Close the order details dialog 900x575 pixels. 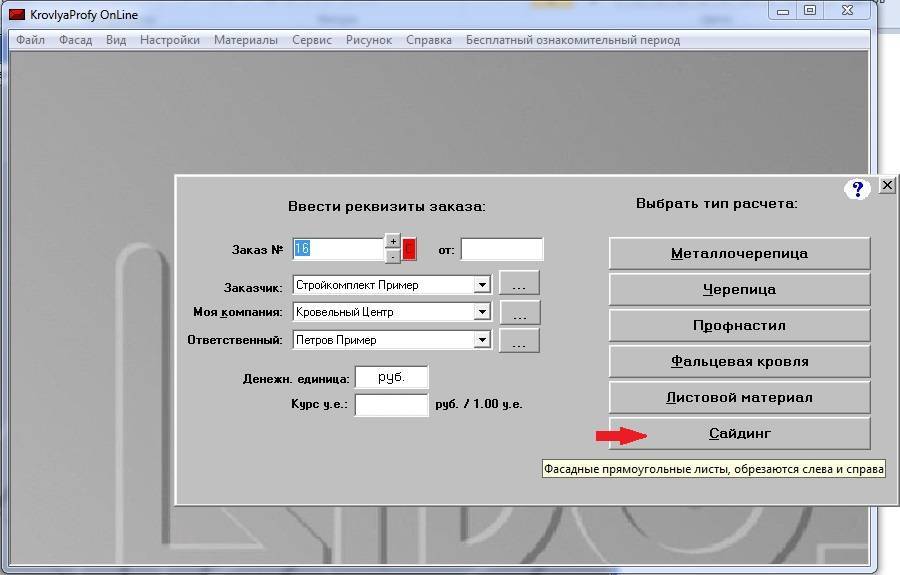tap(887, 186)
